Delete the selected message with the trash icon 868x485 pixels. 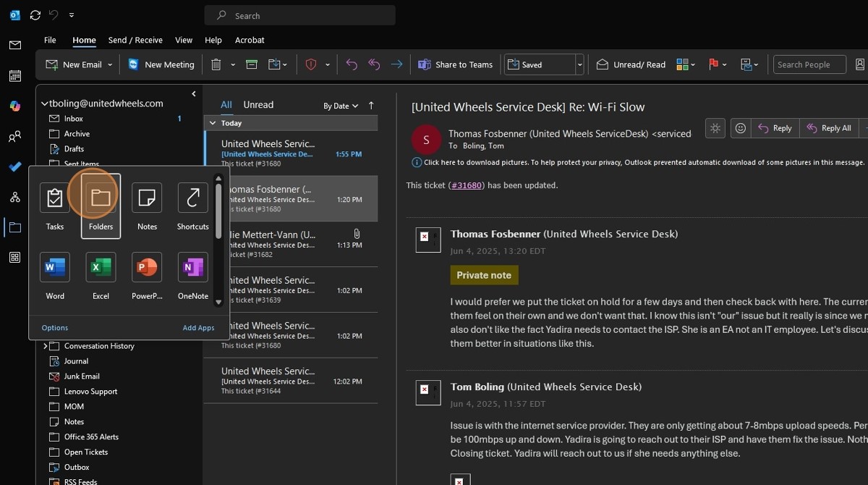click(x=216, y=64)
